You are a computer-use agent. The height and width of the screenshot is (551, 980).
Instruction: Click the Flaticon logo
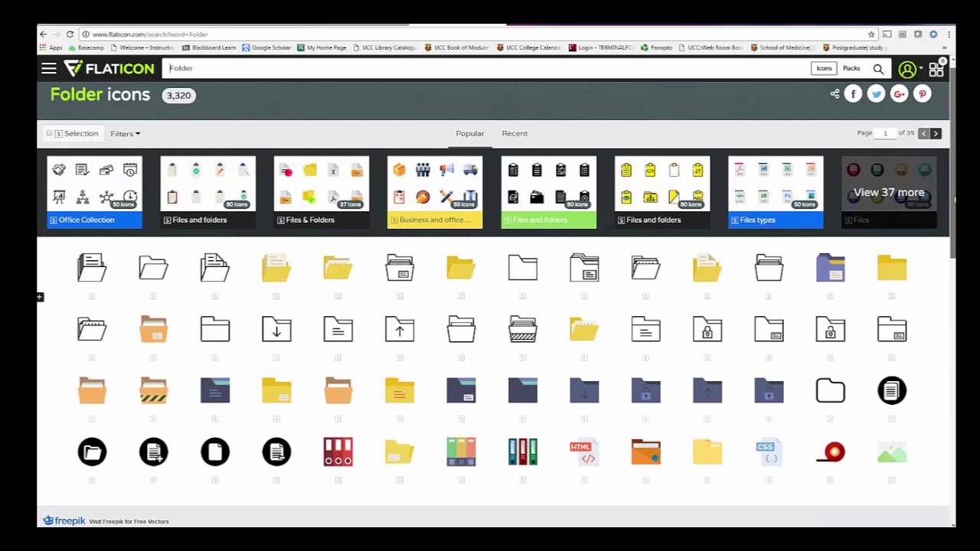coord(109,68)
